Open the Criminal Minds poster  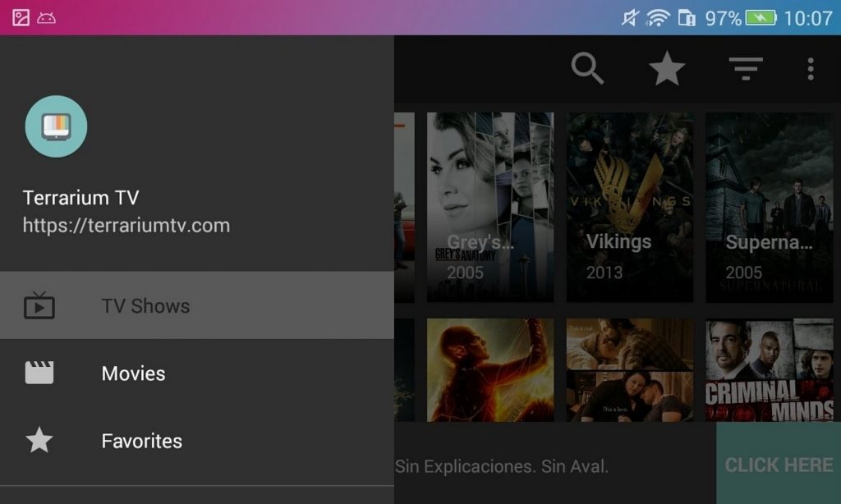tap(769, 370)
